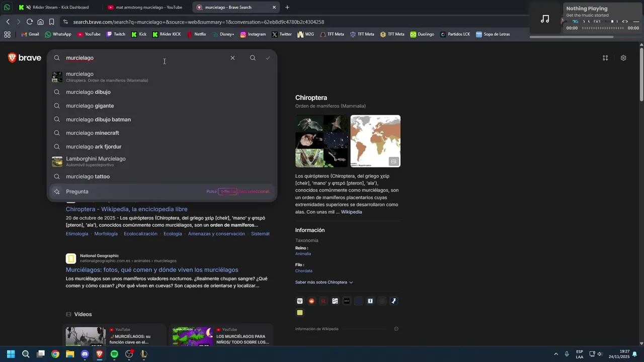644x362 pixels.
Task: Open the Chordata taxonomy link
Action: point(304,271)
